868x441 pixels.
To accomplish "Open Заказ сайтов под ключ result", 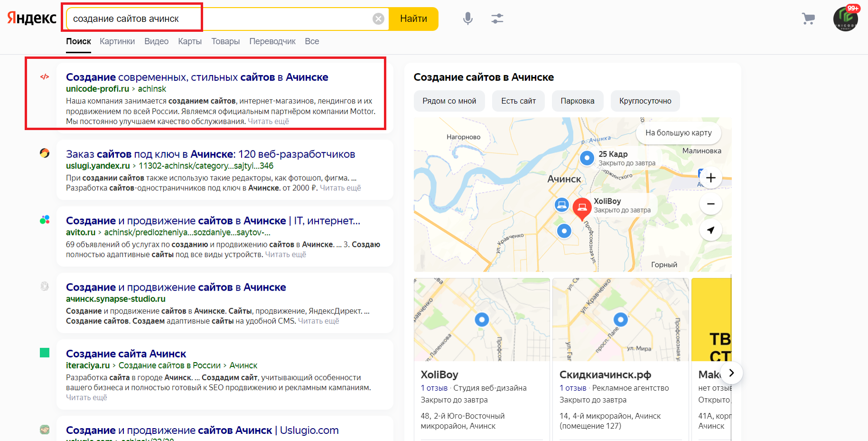I will point(211,154).
